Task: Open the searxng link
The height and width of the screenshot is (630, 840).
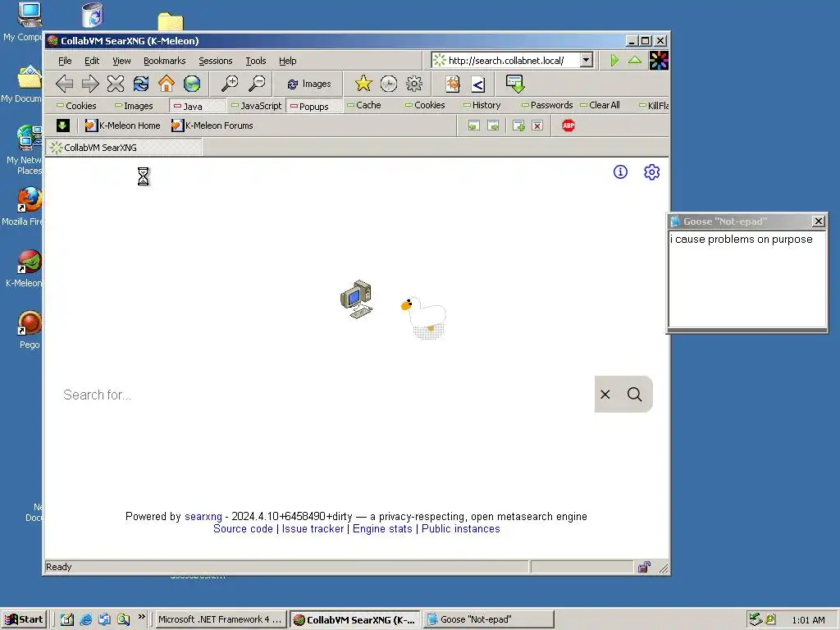Action: pos(203,517)
